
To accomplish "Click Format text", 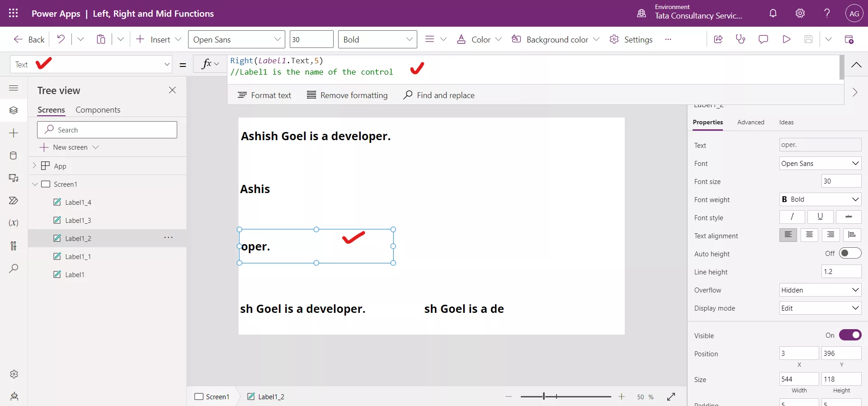I will point(264,95).
